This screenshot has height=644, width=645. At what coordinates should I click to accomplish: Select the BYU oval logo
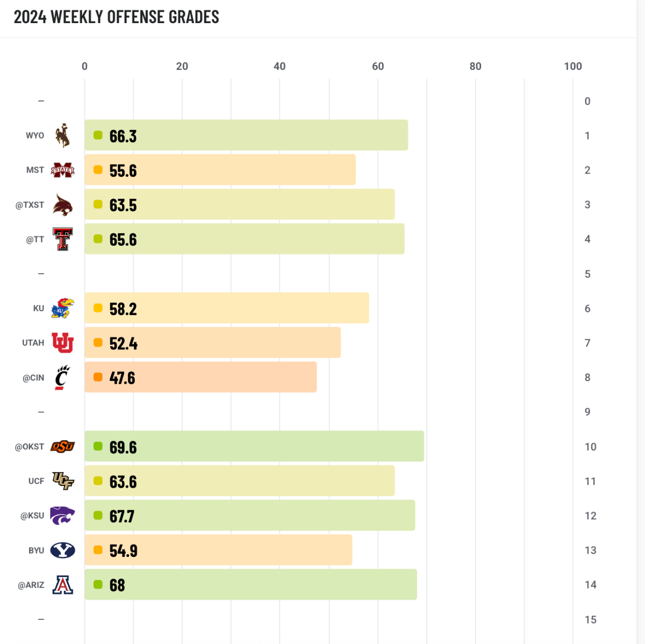coord(62,550)
